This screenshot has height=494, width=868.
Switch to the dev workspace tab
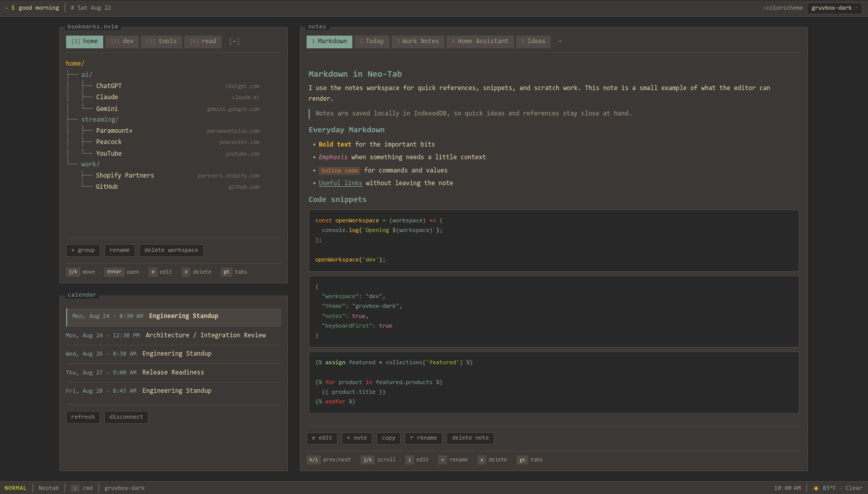point(122,42)
